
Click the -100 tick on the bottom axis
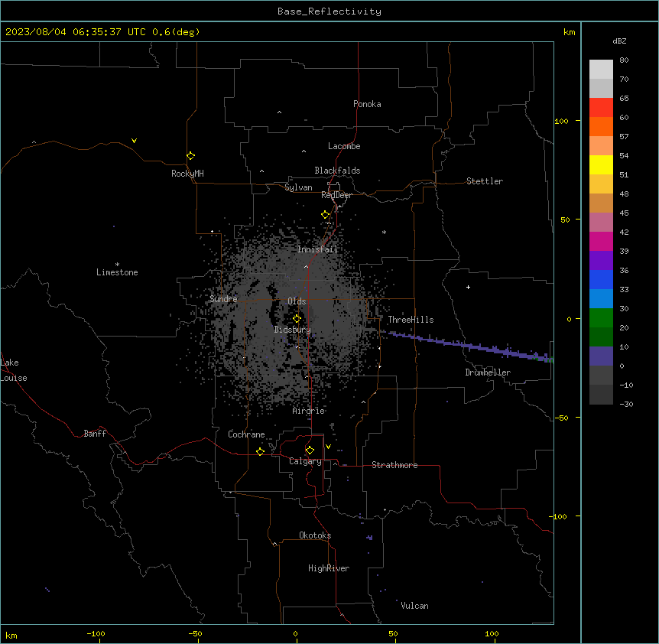[96, 633]
